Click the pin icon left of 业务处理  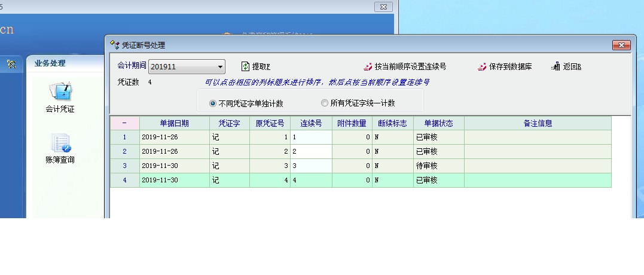coord(11,64)
